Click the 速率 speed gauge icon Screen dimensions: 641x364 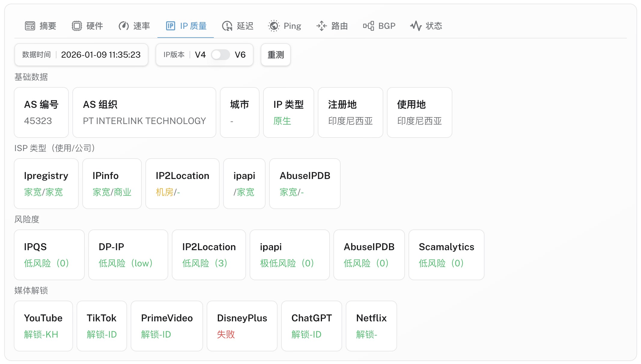click(123, 26)
